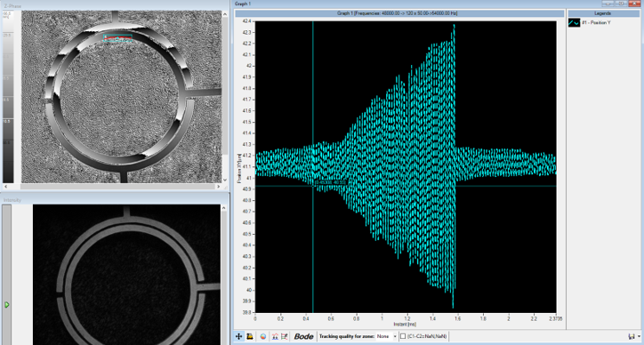644x345 pixels.
Task: Click right arrow of Z-Phase horizontal scrollbar
Action: pos(218,187)
